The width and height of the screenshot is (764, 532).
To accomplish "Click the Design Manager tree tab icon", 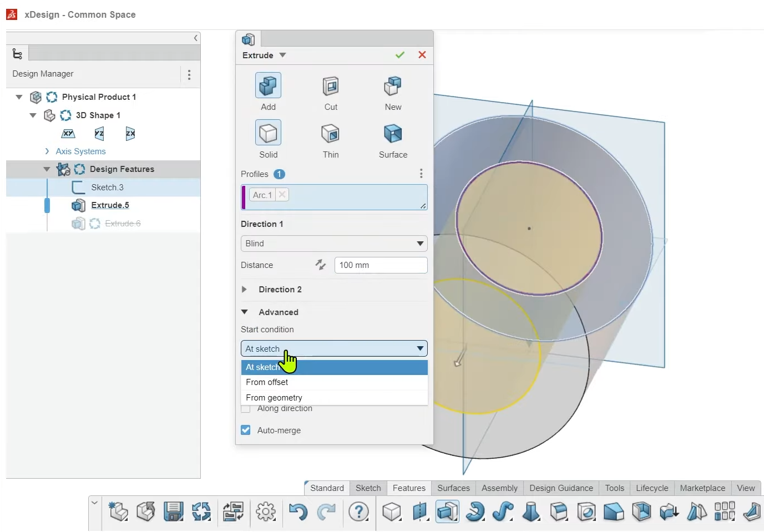I will [x=17, y=54].
